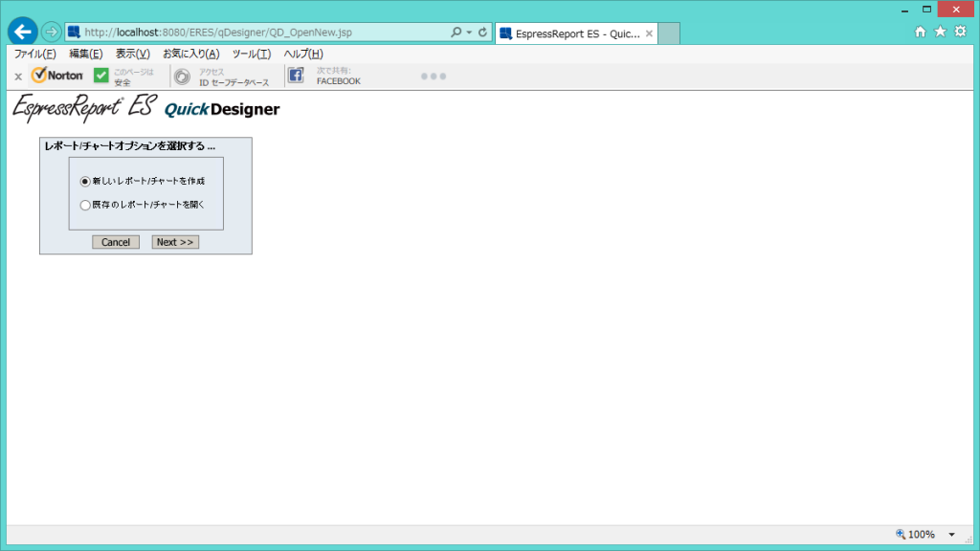Click the search magnifier in address bar

457,32
